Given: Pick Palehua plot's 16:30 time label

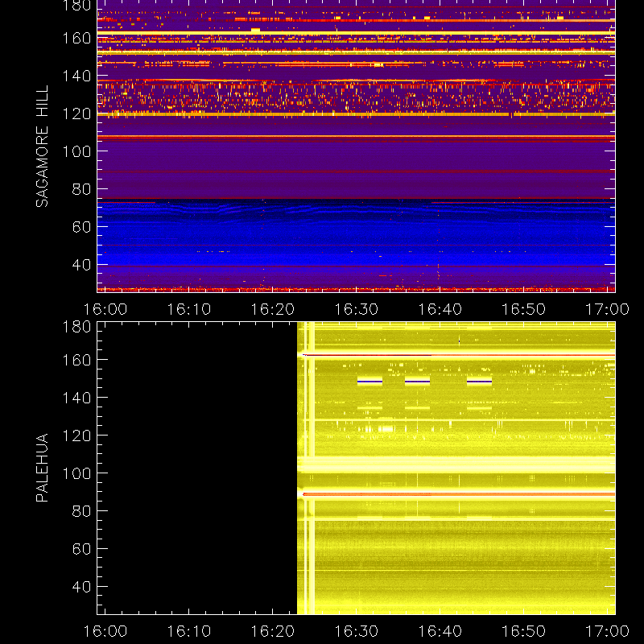Looking at the screenshot, I should [357, 631].
